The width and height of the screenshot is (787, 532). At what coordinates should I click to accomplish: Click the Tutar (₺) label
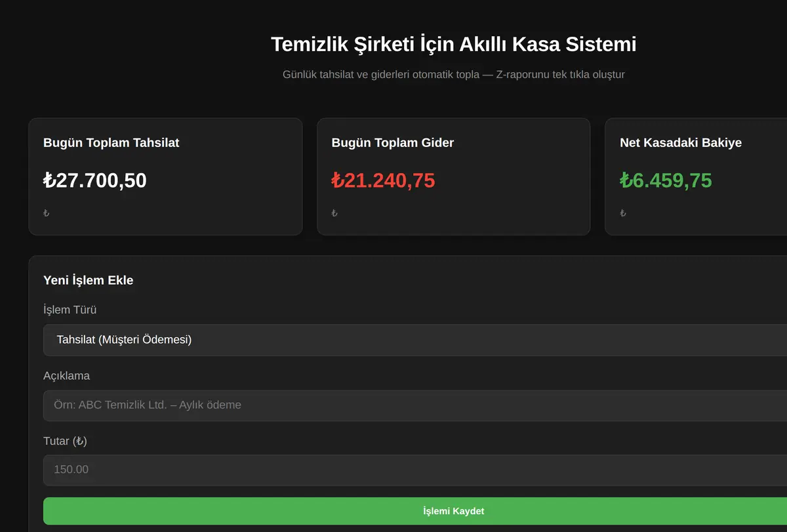(65, 441)
